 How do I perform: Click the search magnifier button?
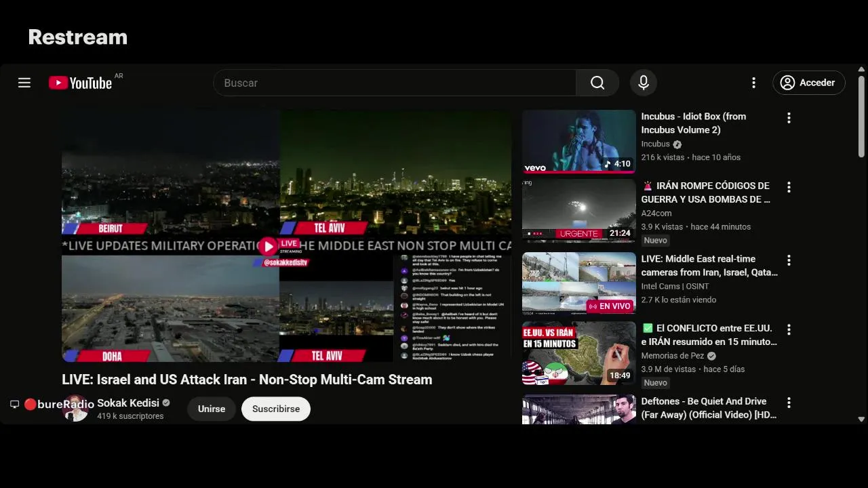click(x=597, y=83)
